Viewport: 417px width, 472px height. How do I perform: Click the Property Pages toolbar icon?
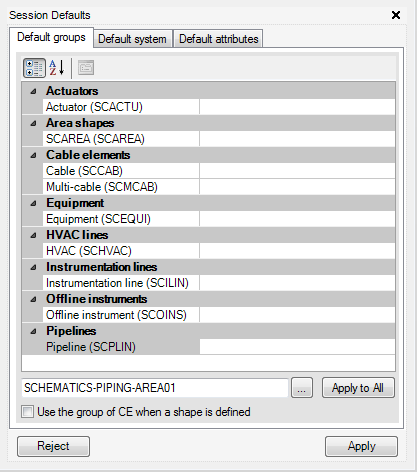click(86, 68)
